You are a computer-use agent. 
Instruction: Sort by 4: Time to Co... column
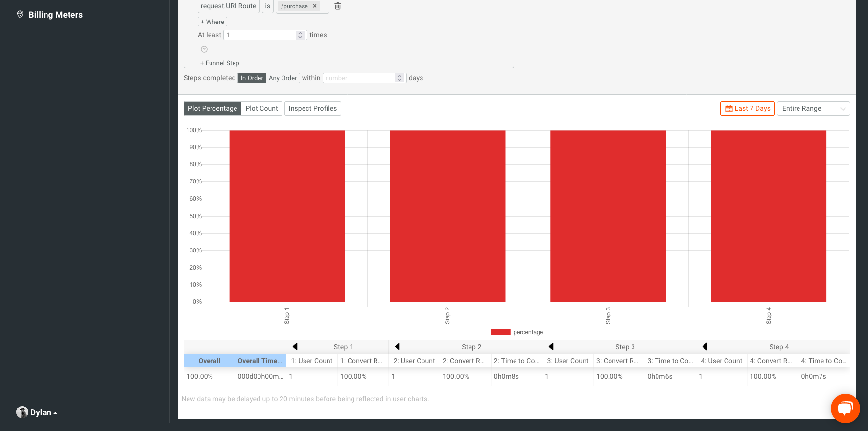point(824,361)
